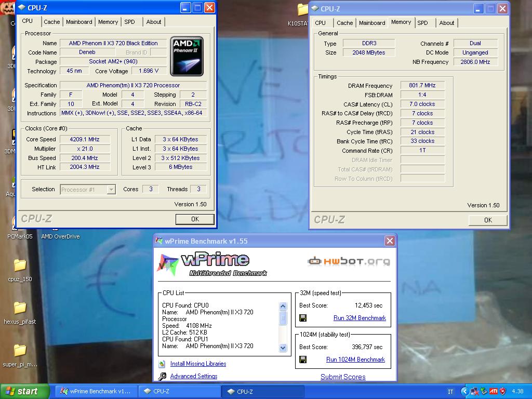This screenshot has height=399, width=532.
Task: Expand hidden tray icons arrow
Action: pos(464,392)
